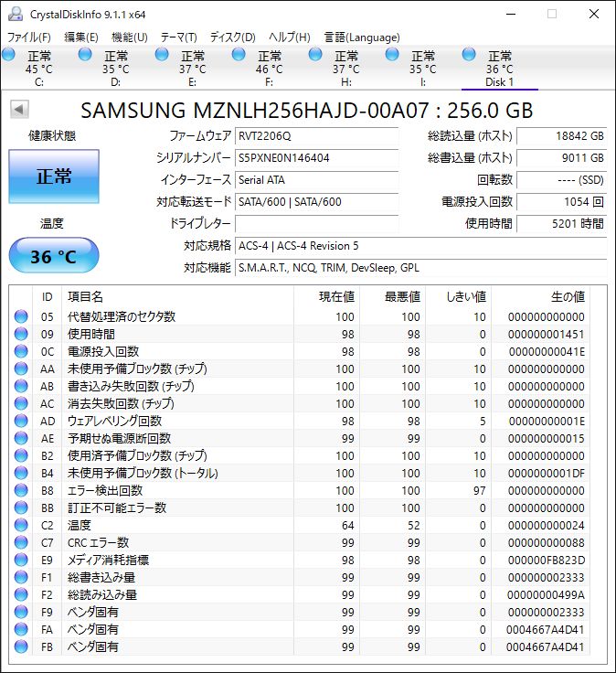
Task: Click status orb for ID FA row
Action: coord(21,629)
